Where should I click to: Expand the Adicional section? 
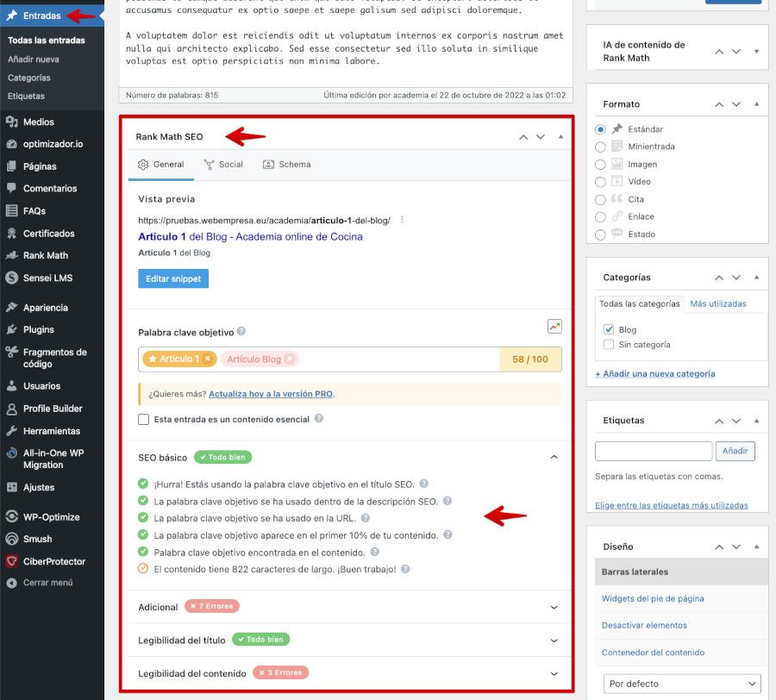[554, 607]
